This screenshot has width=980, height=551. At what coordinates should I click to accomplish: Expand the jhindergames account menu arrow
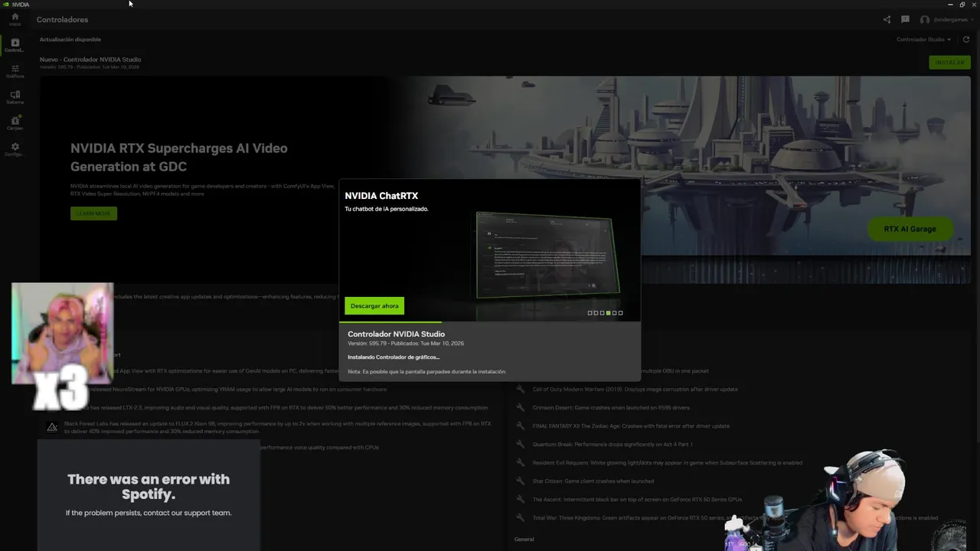(x=972, y=20)
